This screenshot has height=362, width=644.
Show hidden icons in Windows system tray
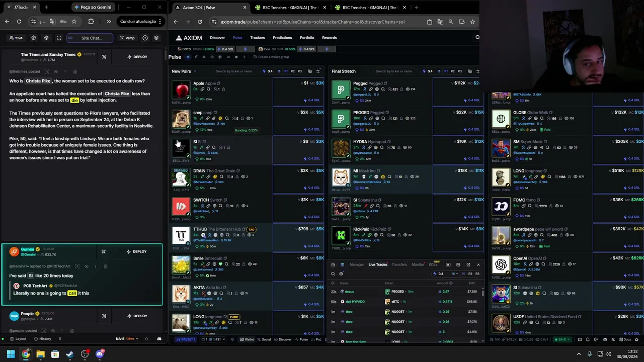(x=579, y=354)
